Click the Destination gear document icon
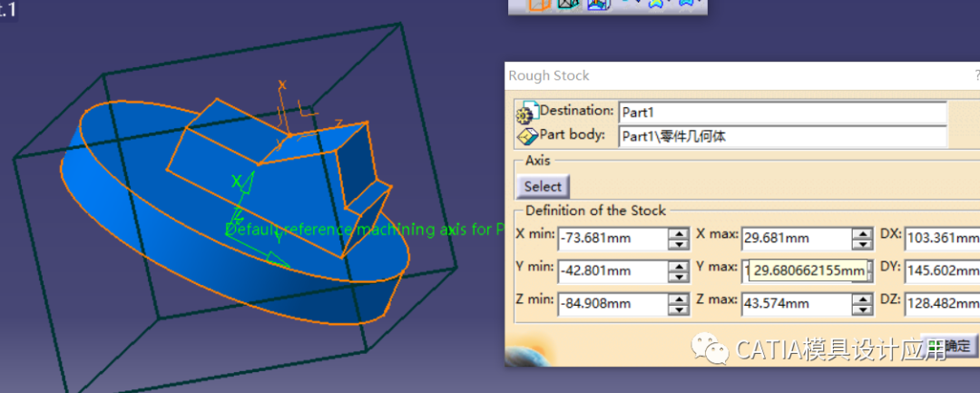This screenshot has height=393, width=980. coord(527,112)
